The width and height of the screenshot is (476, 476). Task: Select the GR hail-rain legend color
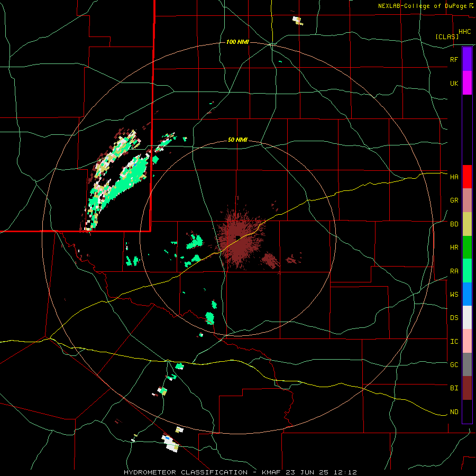click(x=467, y=200)
